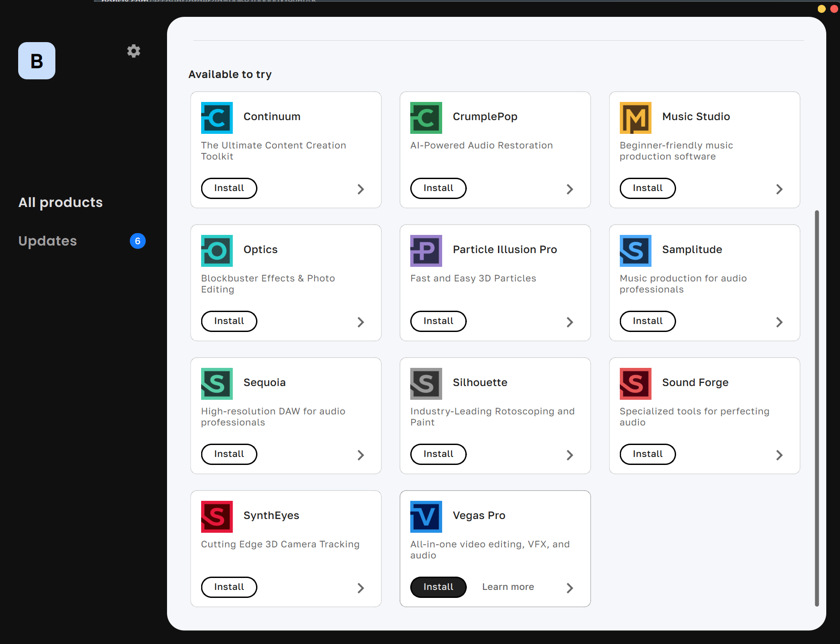
Task: Expand Silhouette details chevron
Action: click(x=570, y=455)
